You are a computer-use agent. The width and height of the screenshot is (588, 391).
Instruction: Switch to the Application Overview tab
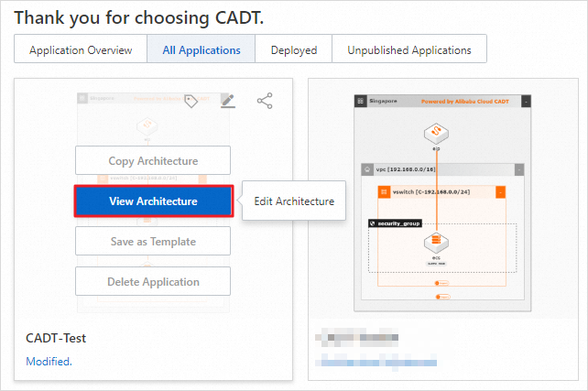click(81, 49)
